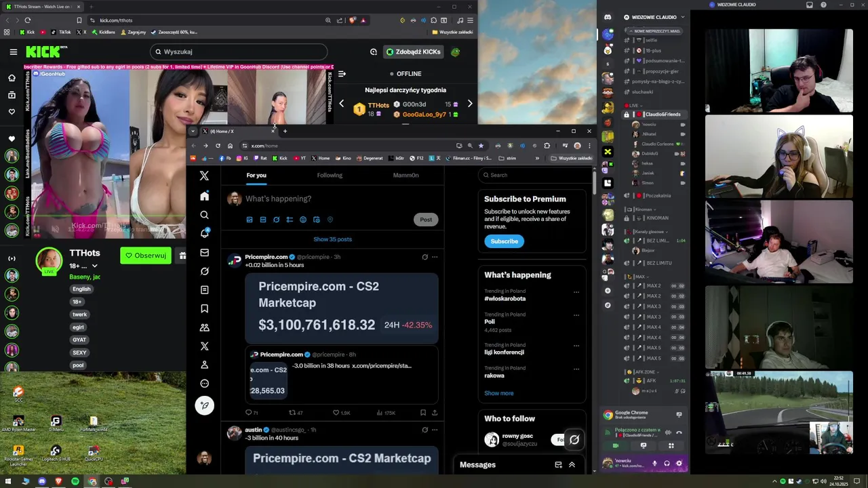Viewport: 868px width, 488px height.
Task: Click the Kick Wyszukaj search field
Action: coord(239,52)
